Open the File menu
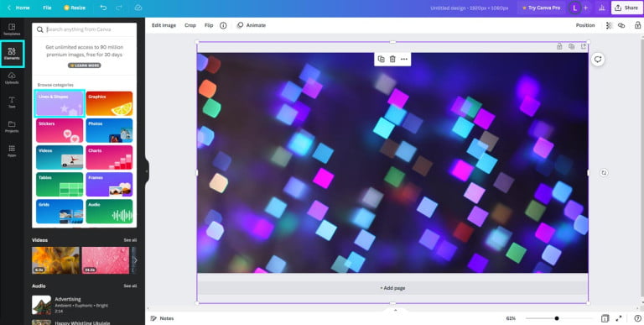The width and height of the screenshot is (644, 325). click(x=47, y=8)
